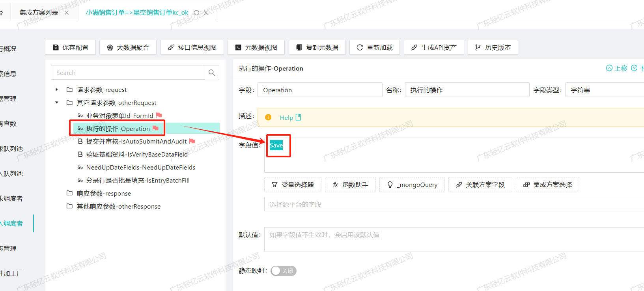Close the 小满销售订单=>星空销售订单kc_ok tab
This screenshot has width=644, height=291.
pos(205,13)
